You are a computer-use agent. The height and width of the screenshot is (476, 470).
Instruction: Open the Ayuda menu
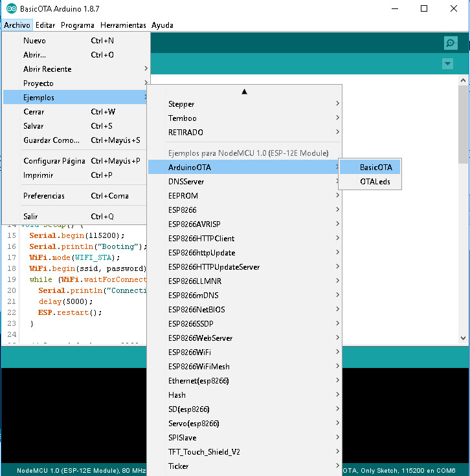pos(162,25)
